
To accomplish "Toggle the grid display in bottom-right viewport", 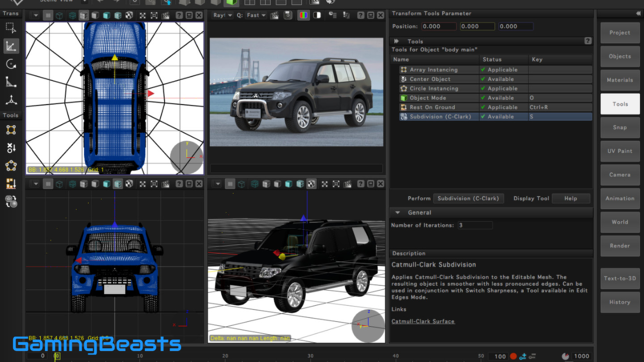I will click(229, 185).
